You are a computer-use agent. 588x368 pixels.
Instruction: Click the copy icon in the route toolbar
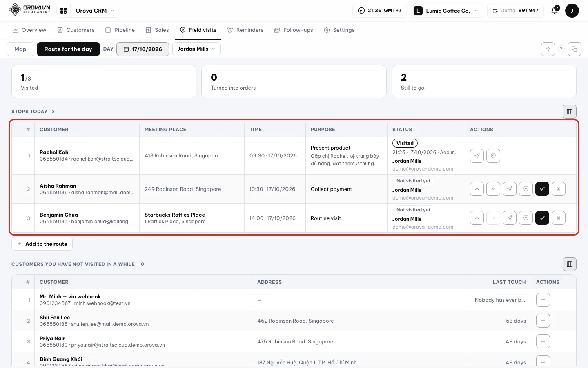575,49
